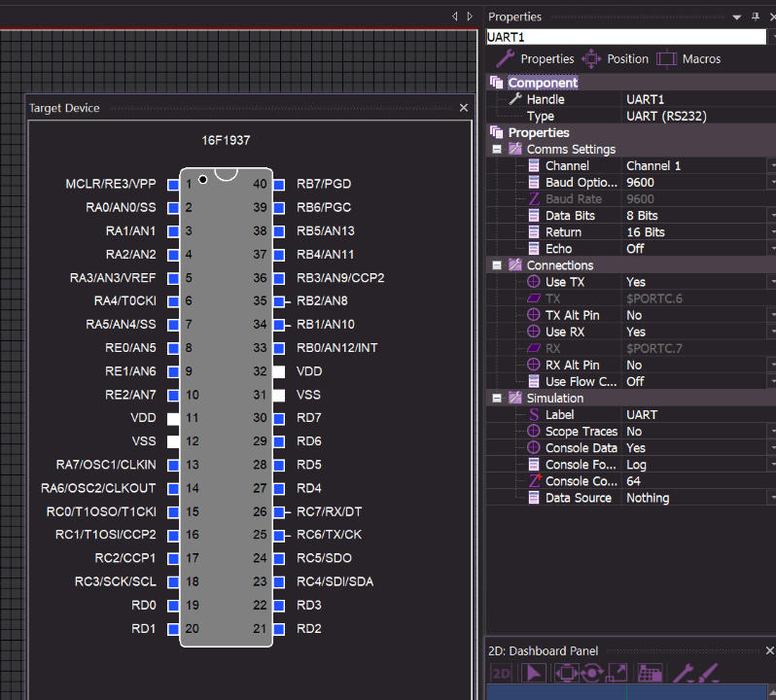Activate the move object tool icon
The height and width of the screenshot is (700, 776).
566,674
